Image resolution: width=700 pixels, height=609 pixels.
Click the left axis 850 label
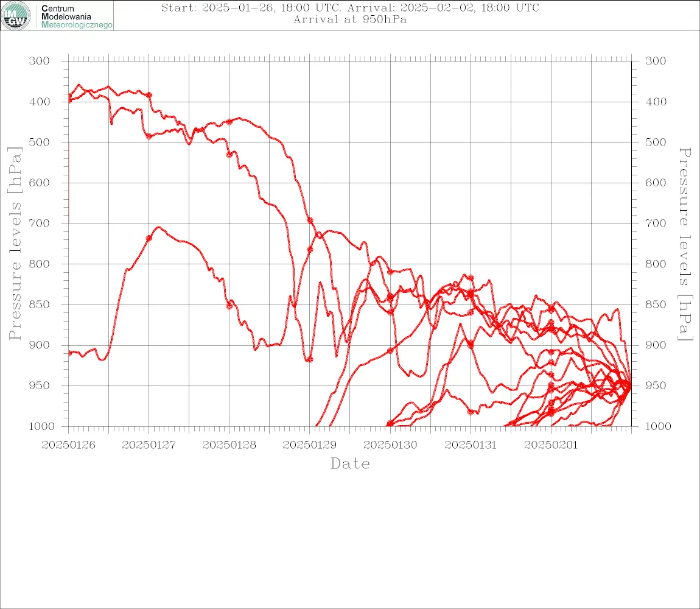point(40,304)
